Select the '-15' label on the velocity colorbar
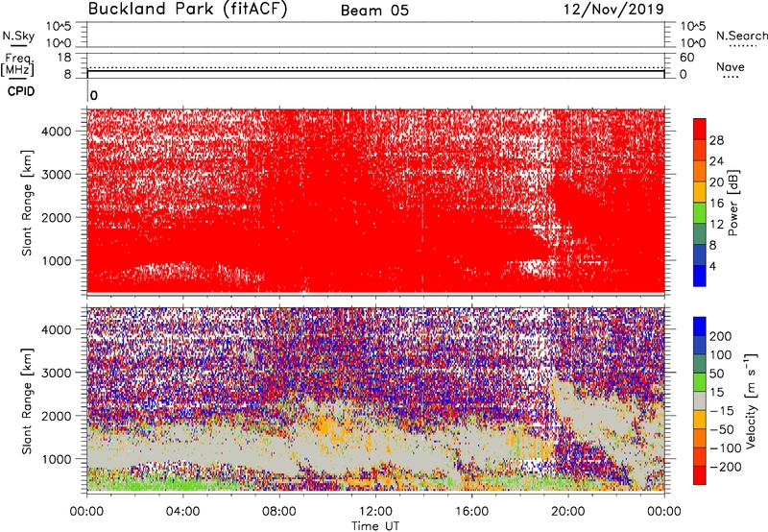The height and width of the screenshot is (532, 768). point(722,410)
